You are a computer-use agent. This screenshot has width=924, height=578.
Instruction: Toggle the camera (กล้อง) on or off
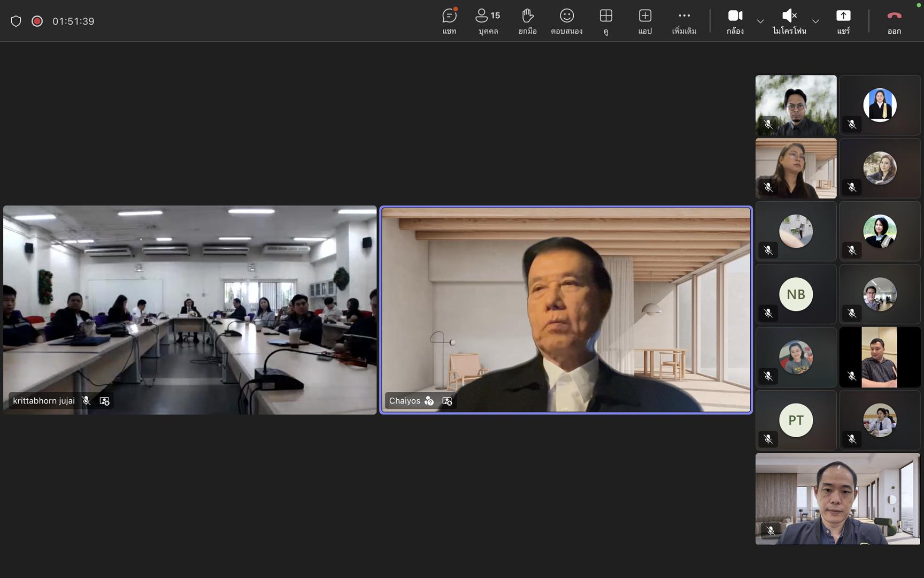click(x=735, y=16)
